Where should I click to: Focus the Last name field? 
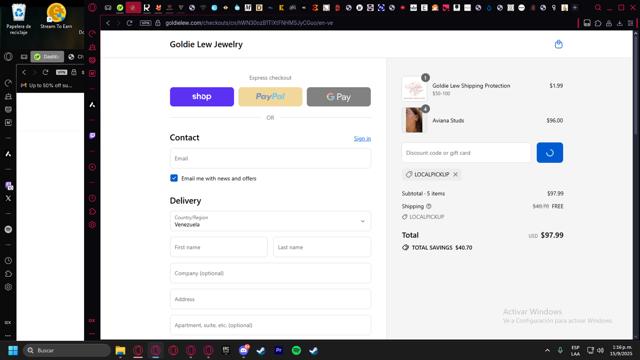tap(322, 247)
